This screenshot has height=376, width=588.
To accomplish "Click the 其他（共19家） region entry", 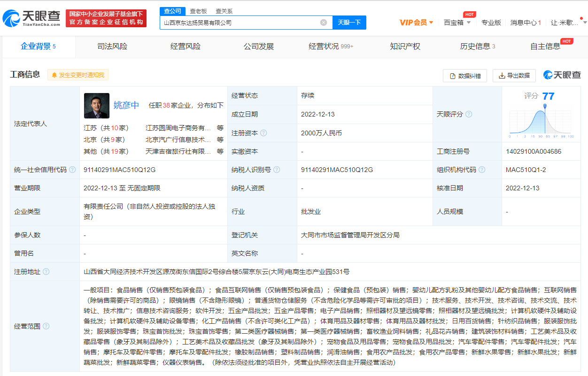I will click(106, 151).
